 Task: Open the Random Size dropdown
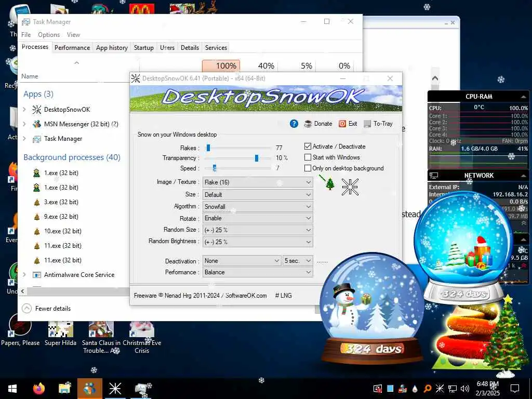[x=258, y=230]
